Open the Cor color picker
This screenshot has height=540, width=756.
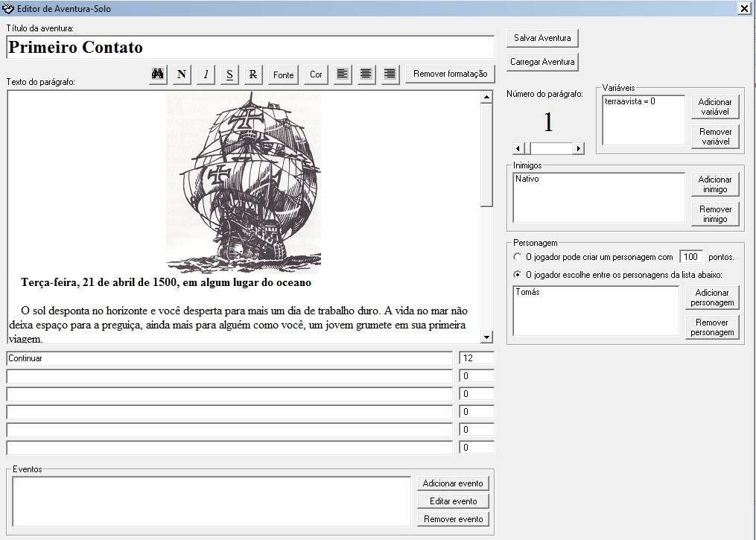tap(316, 74)
